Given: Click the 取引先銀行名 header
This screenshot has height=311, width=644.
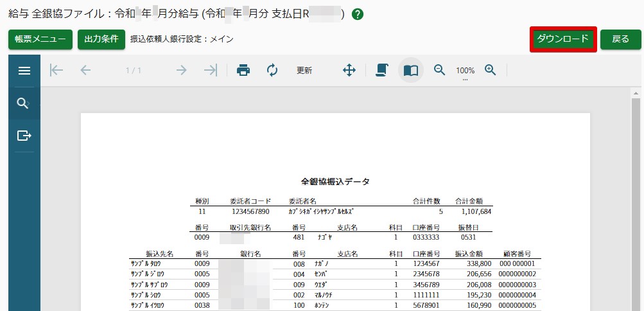Looking at the screenshot, I should coord(250,227).
